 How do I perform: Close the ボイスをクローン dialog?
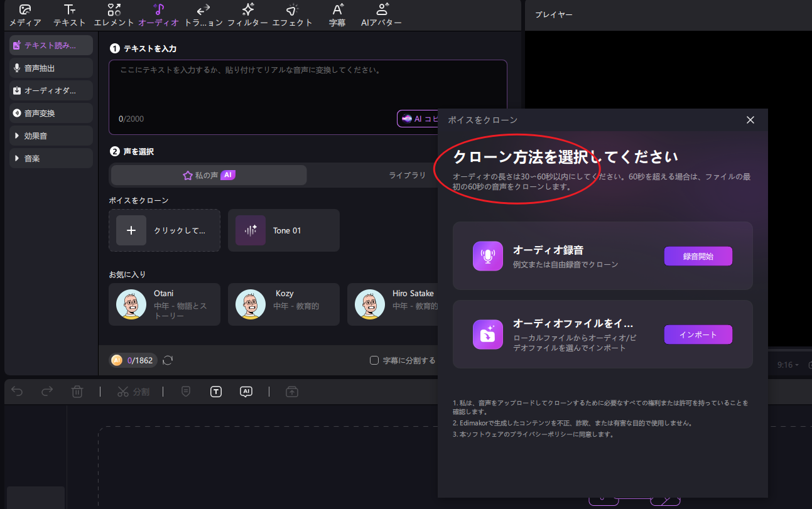point(750,120)
